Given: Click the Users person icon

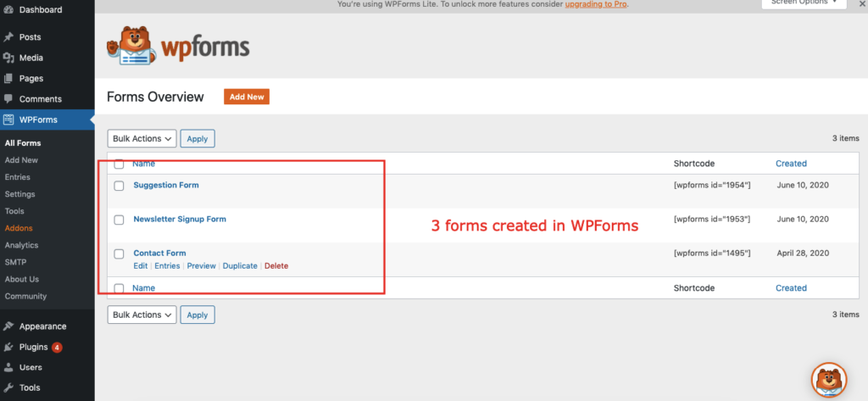Looking at the screenshot, I should pos(8,367).
